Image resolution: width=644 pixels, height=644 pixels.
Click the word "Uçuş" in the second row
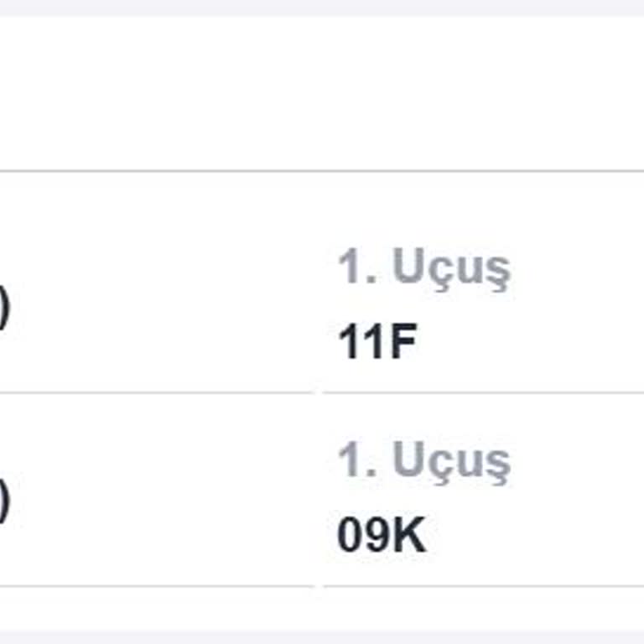coord(451,461)
